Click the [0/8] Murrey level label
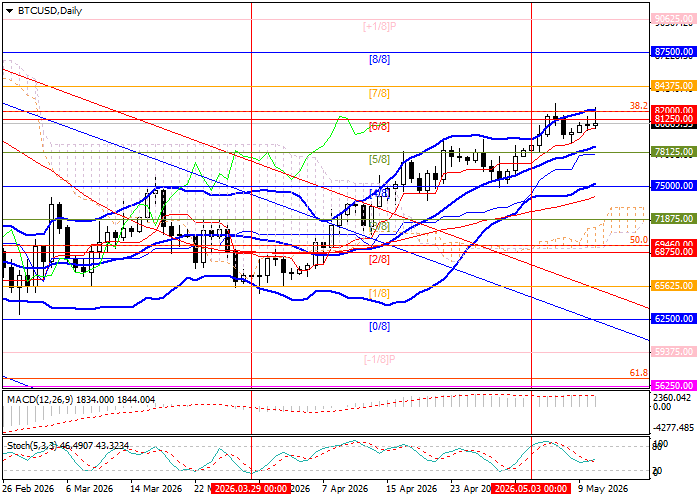This screenshot has width=700, height=500. tap(379, 326)
